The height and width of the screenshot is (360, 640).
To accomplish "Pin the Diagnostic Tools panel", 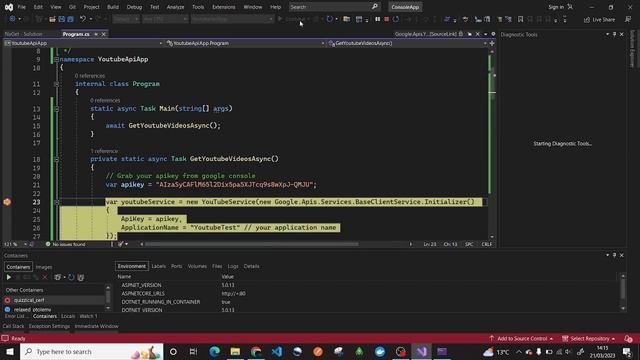I will (614, 34).
